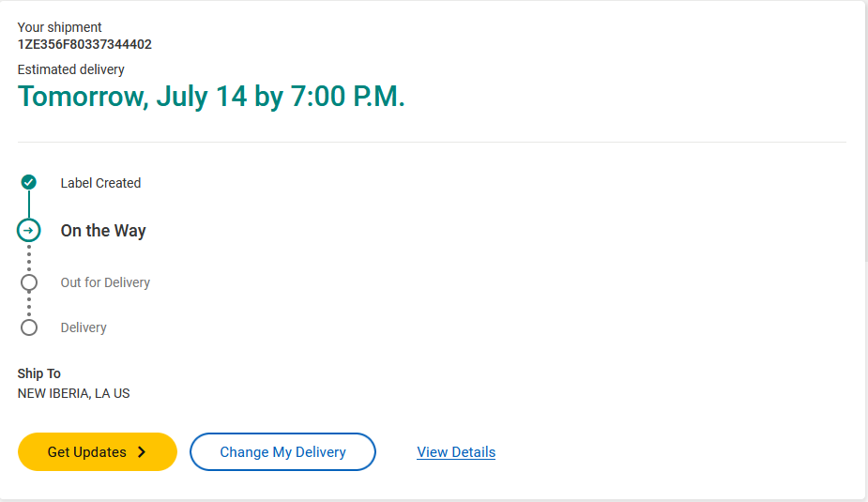Click the Out for Delivery step label
Image resolution: width=868 pixels, height=502 pixels.
pos(105,282)
